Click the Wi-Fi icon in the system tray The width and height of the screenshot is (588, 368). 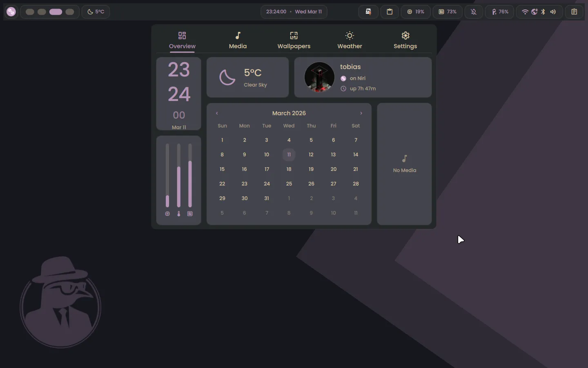coord(525,12)
